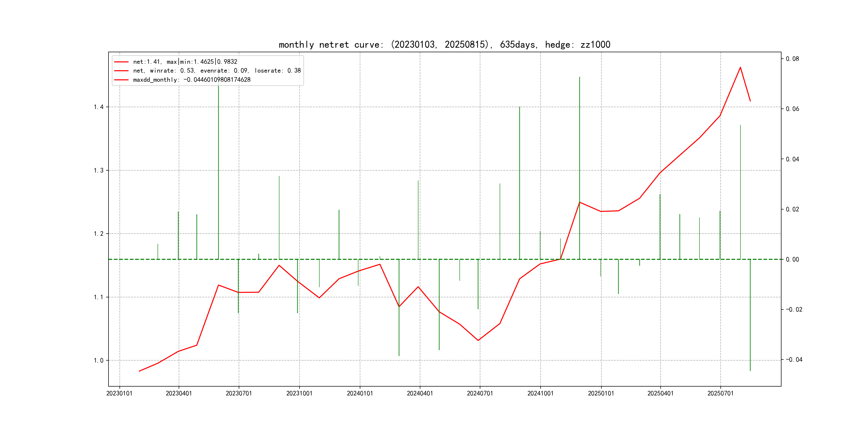Click the red net curve peak

pos(740,68)
